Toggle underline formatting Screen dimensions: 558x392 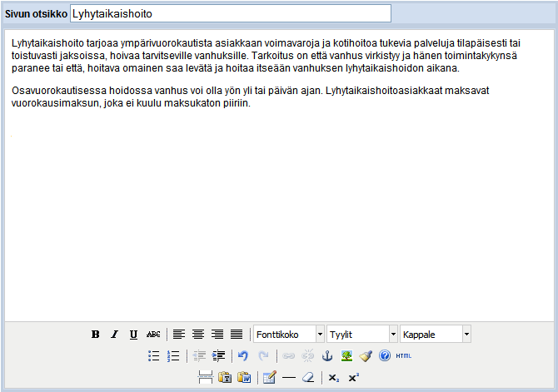click(134, 335)
